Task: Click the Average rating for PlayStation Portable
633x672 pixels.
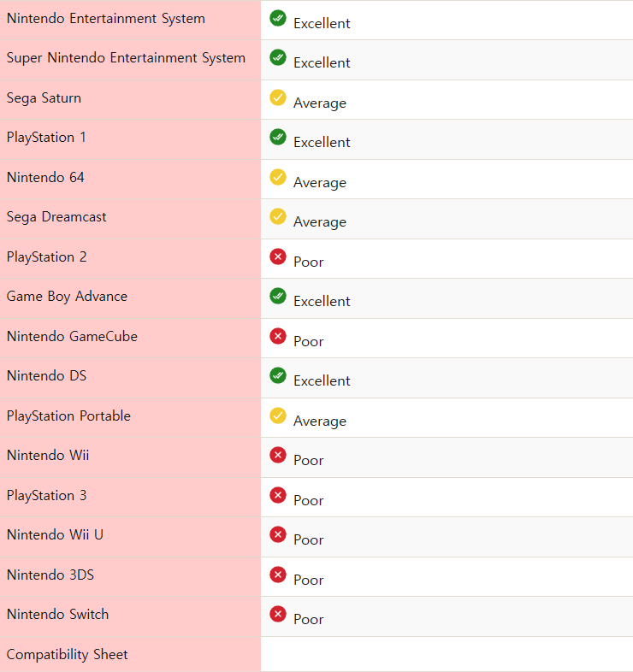Action: click(320, 421)
